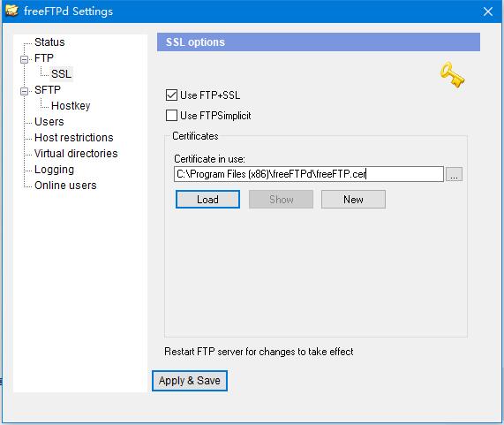Open the Status settings page

click(49, 42)
